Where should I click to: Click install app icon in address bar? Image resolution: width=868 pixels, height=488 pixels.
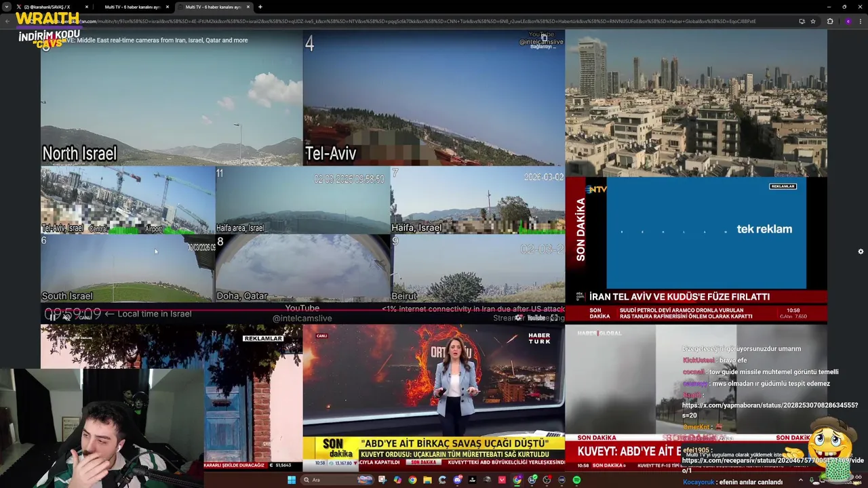(802, 21)
